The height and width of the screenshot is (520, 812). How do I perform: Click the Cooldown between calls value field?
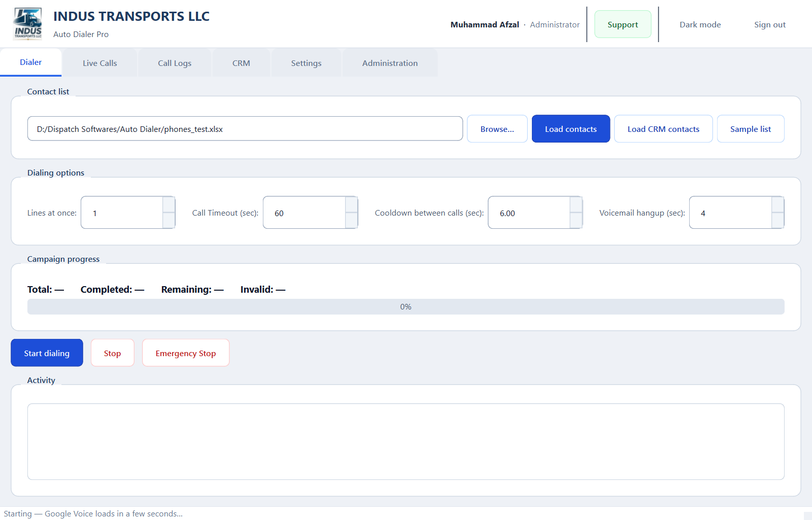click(529, 213)
